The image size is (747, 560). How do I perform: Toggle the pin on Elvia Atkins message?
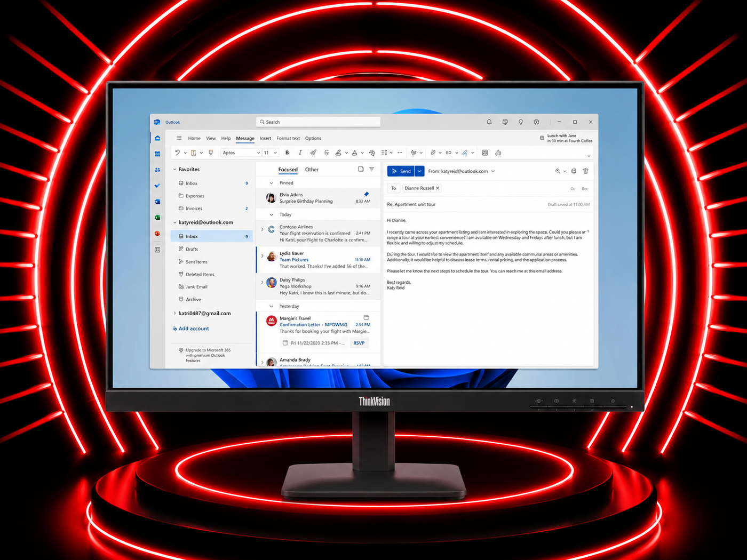367,194
